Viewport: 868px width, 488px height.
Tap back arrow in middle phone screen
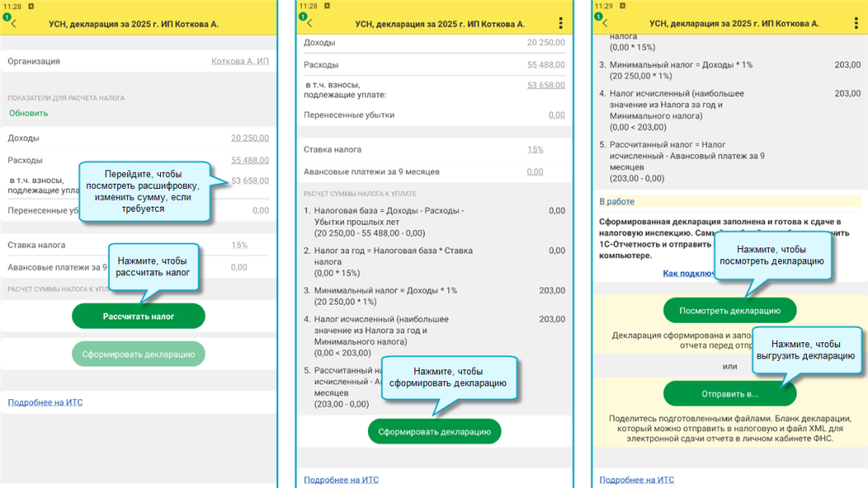(309, 23)
